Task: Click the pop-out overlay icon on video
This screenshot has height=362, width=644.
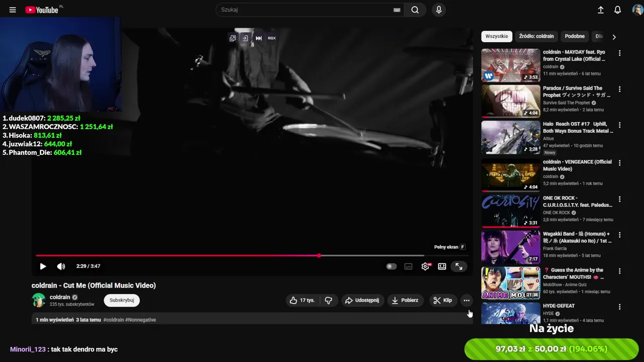Action: point(232,38)
